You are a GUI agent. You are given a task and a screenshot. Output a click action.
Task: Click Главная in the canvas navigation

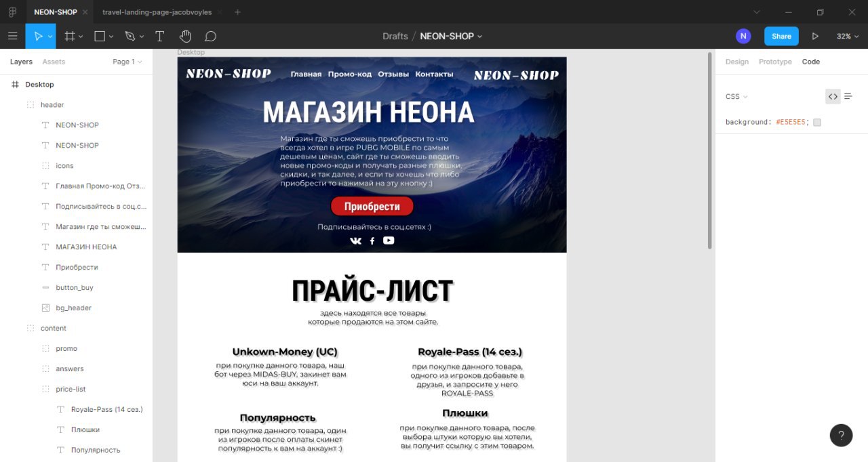pos(306,74)
